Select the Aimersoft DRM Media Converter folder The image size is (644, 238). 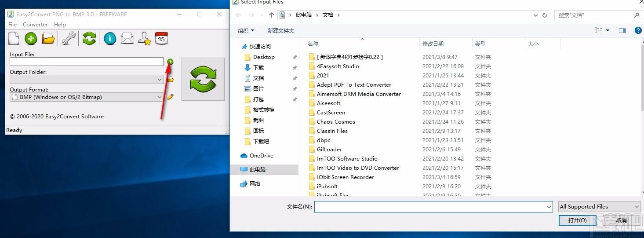pyautogui.click(x=359, y=94)
